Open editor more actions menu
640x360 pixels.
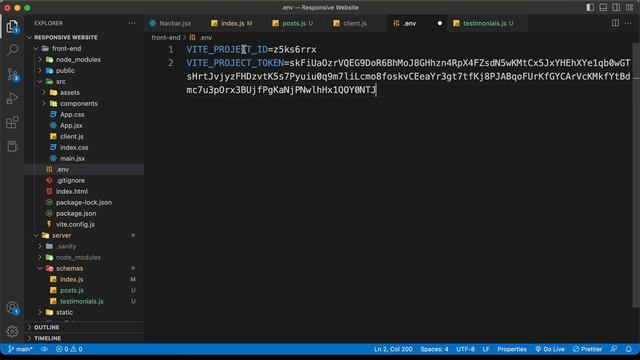[x=628, y=23]
